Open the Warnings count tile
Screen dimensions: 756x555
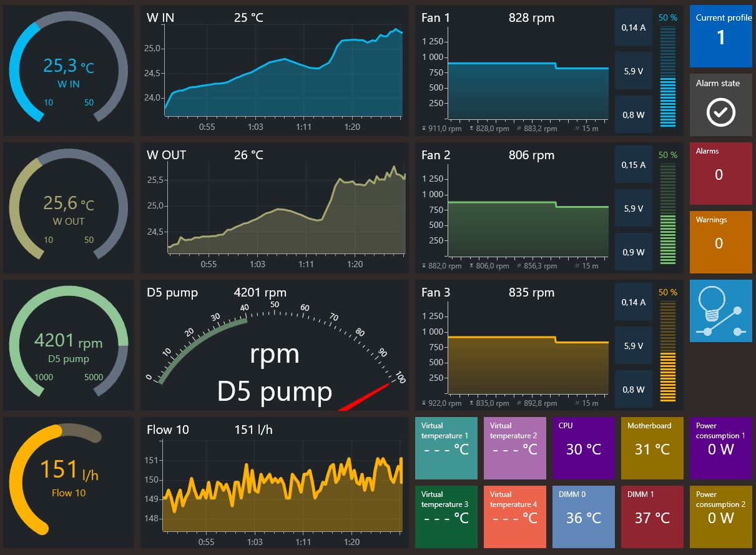point(720,242)
